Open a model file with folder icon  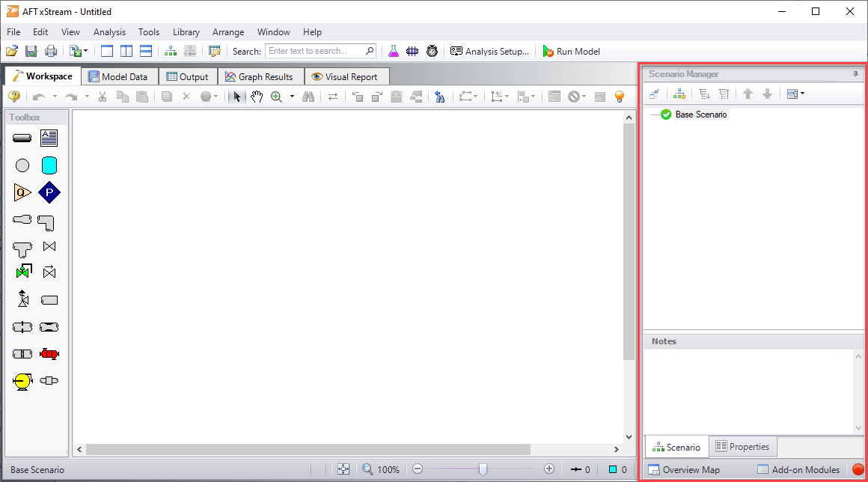[12, 52]
